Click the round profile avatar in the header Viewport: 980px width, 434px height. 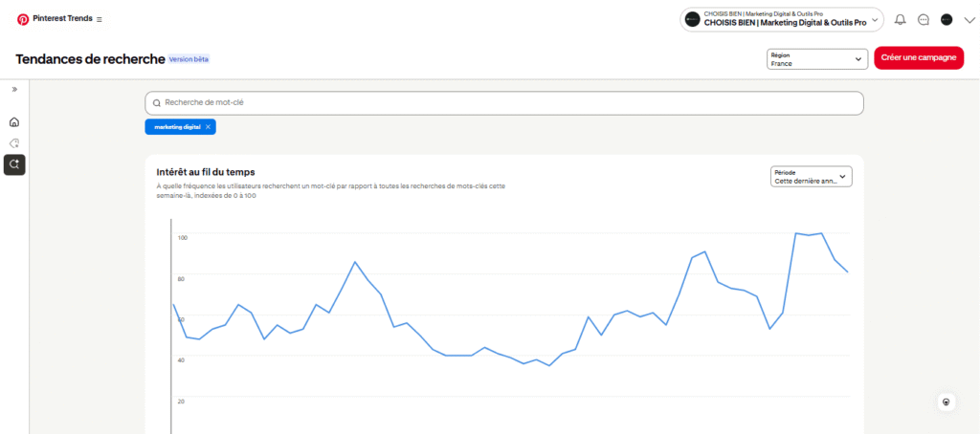947,20
